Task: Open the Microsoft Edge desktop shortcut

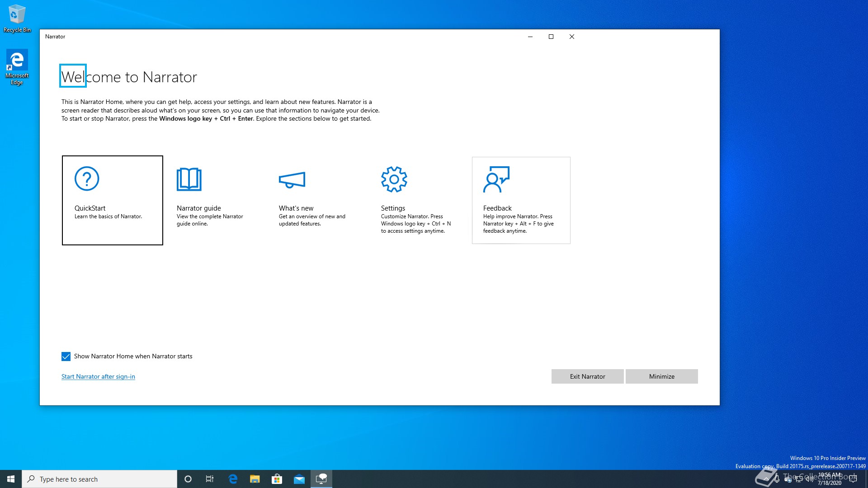Action: (x=17, y=67)
